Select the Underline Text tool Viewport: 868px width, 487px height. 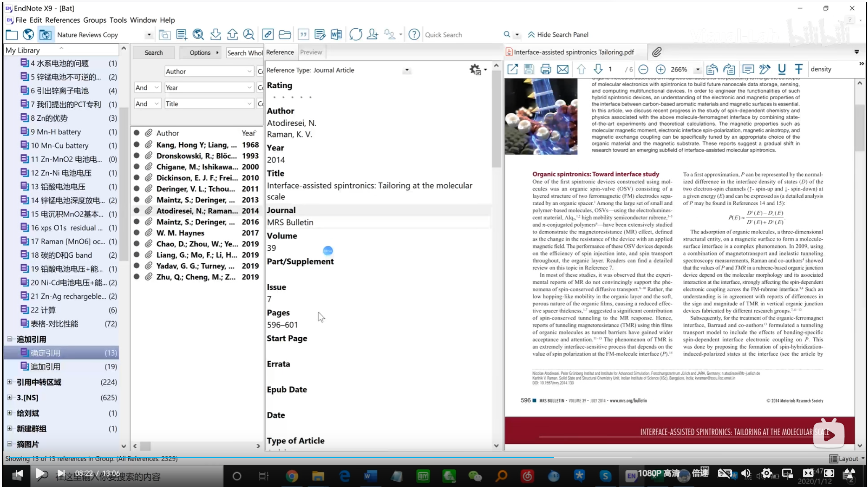click(x=782, y=69)
